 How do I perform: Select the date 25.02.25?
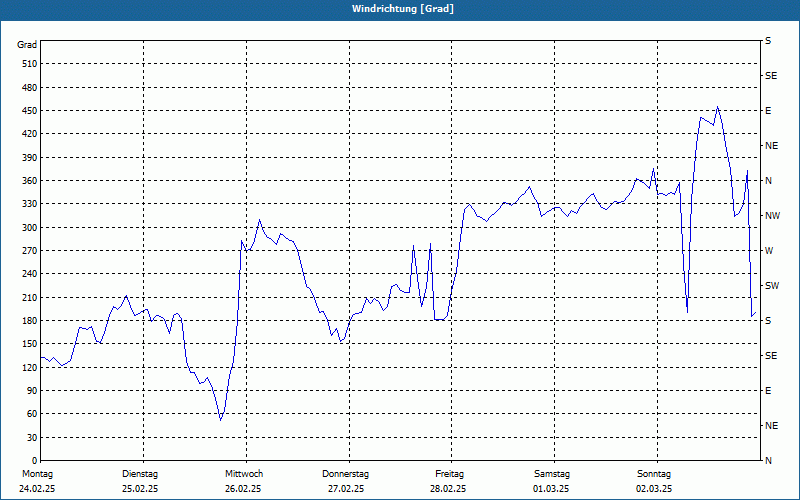coord(140,489)
